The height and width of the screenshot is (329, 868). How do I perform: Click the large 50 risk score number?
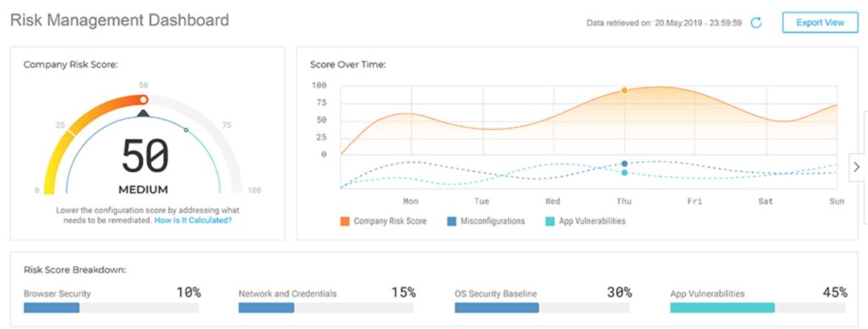click(143, 157)
